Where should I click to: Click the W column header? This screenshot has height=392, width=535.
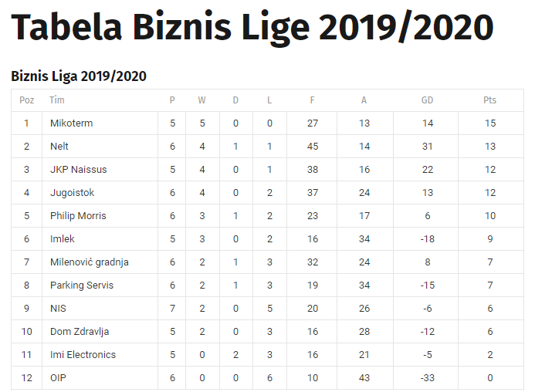(x=201, y=100)
